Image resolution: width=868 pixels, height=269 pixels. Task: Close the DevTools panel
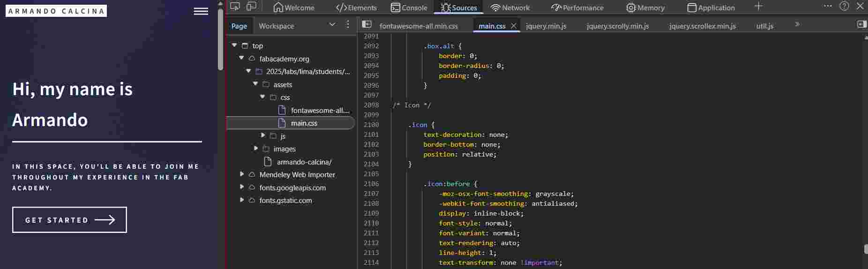[x=860, y=6]
